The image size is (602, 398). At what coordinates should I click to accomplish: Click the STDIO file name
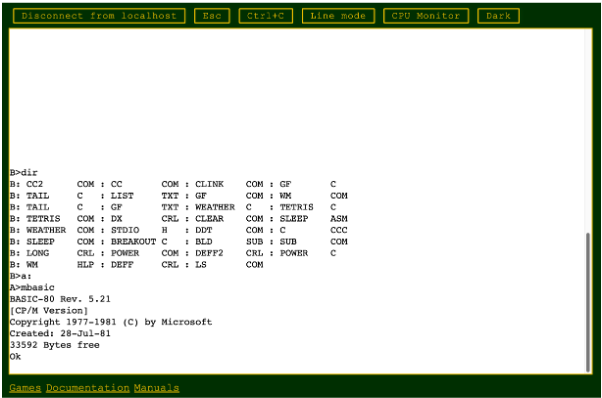[x=125, y=230]
